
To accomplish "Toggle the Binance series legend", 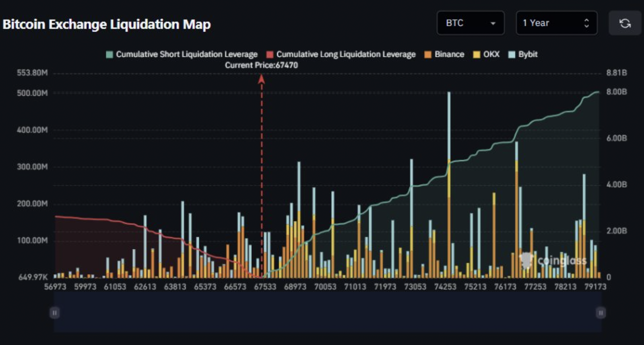I will [449, 54].
